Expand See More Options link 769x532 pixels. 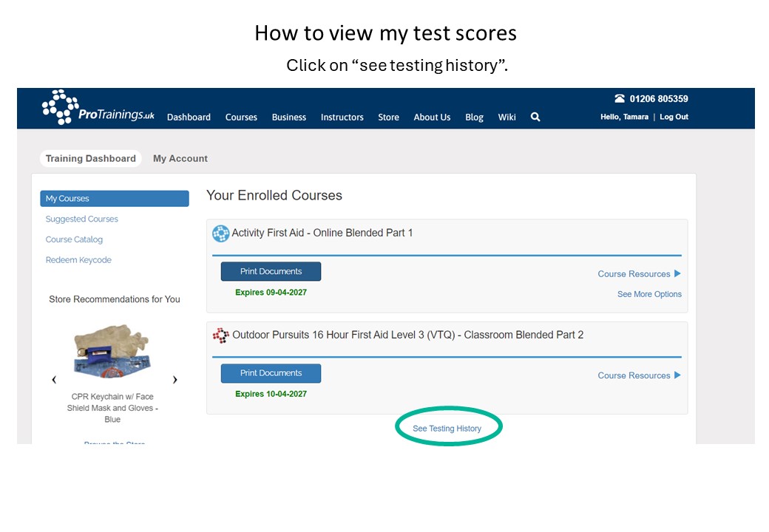click(x=649, y=294)
